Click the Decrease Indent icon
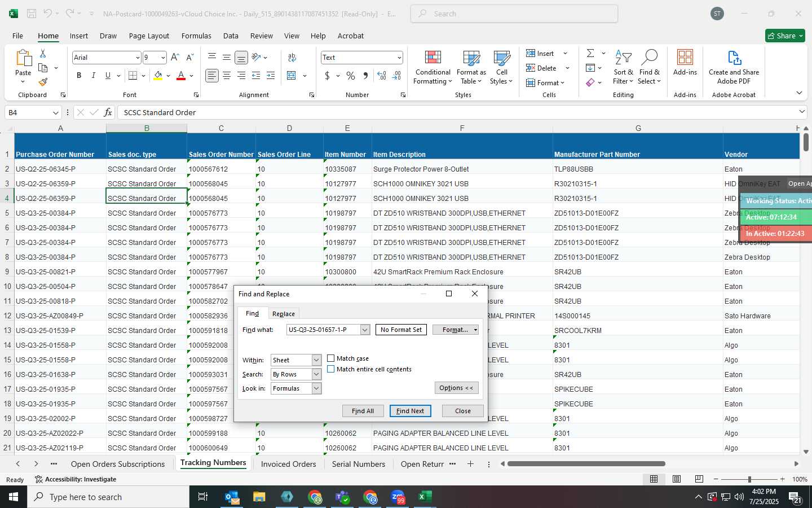Viewport: 812px width, 508px height. point(256,76)
